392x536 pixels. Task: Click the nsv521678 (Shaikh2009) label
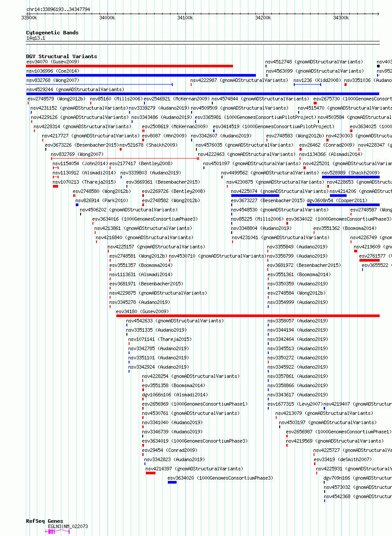point(148,145)
